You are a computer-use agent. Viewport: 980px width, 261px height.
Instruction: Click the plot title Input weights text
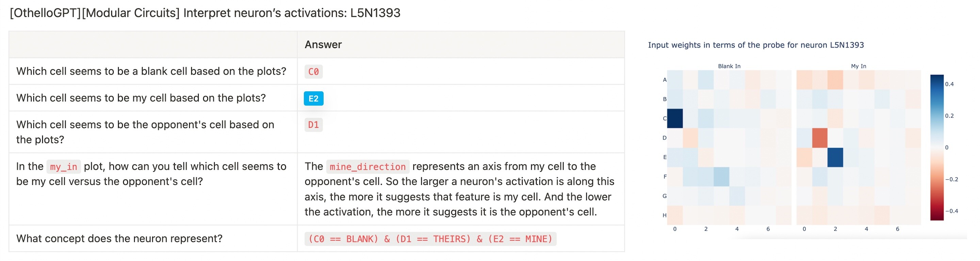pyautogui.click(x=755, y=45)
